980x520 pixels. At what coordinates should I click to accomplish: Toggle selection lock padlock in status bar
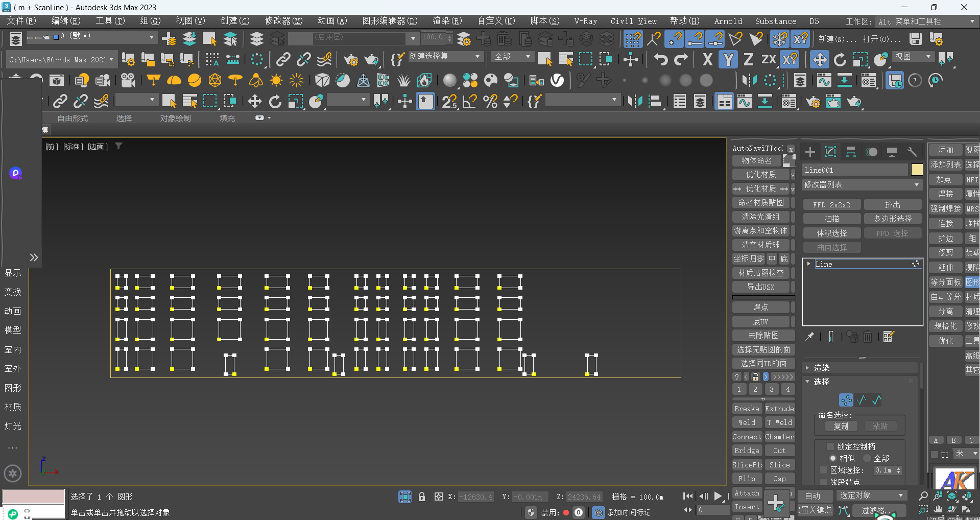(422, 497)
